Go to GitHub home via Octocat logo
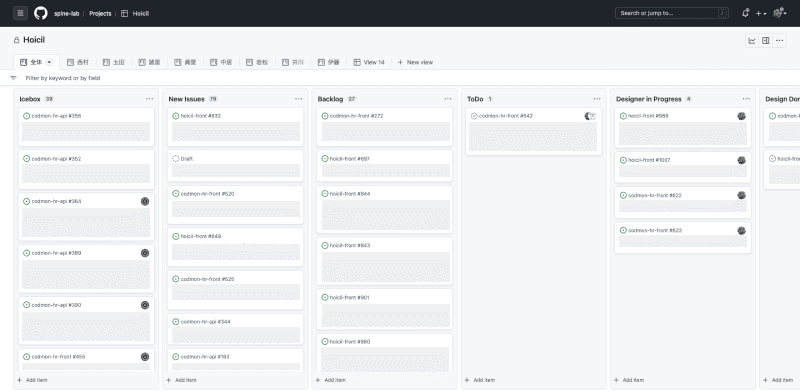 pos(41,13)
